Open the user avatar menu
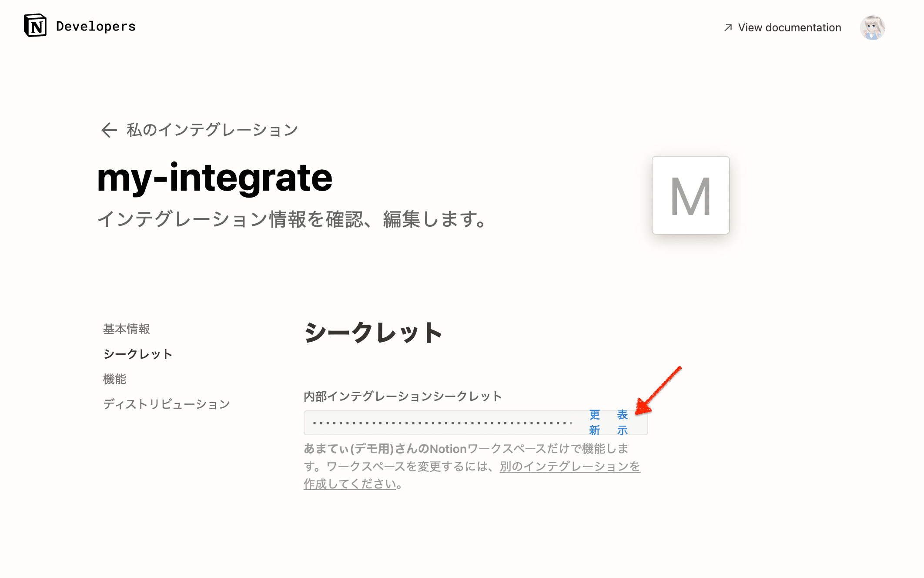 point(872,27)
